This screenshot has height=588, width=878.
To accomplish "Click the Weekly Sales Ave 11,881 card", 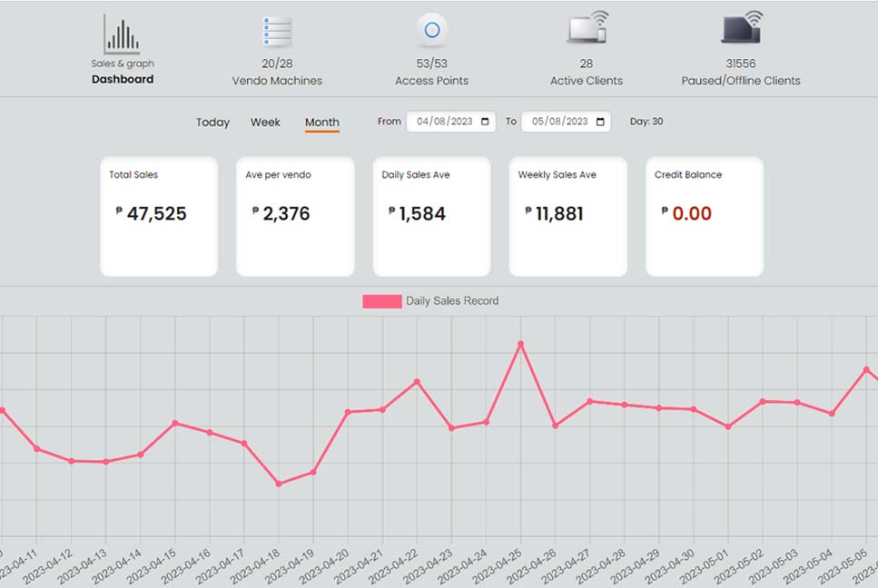I will coord(567,216).
